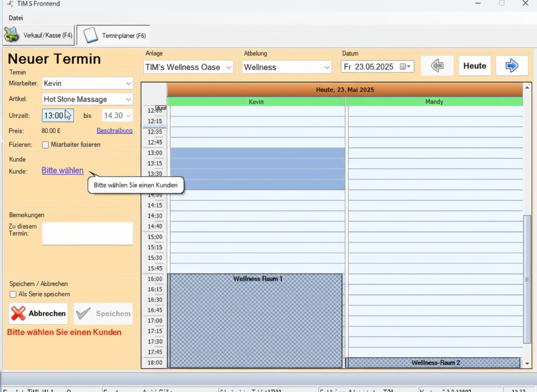The image size is (537, 392).
Task: Enable the Mitarbeiter fixieren checkbox
Action: point(45,145)
